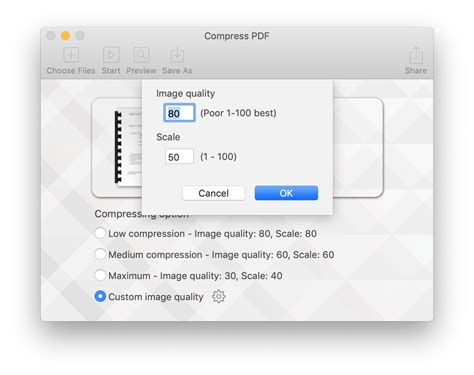Click the Save As toolbar label
Screen dimensions: 474x375
pyautogui.click(x=177, y=71)
